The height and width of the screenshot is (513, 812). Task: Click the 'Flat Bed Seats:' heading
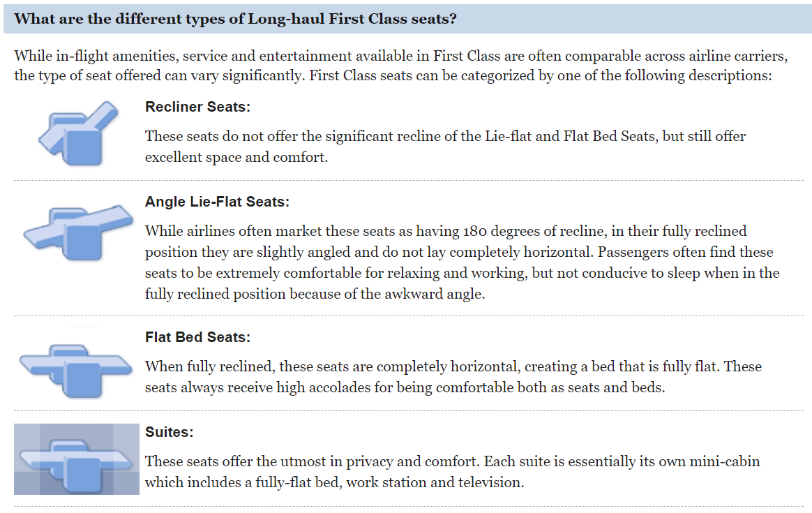(197, 337)
